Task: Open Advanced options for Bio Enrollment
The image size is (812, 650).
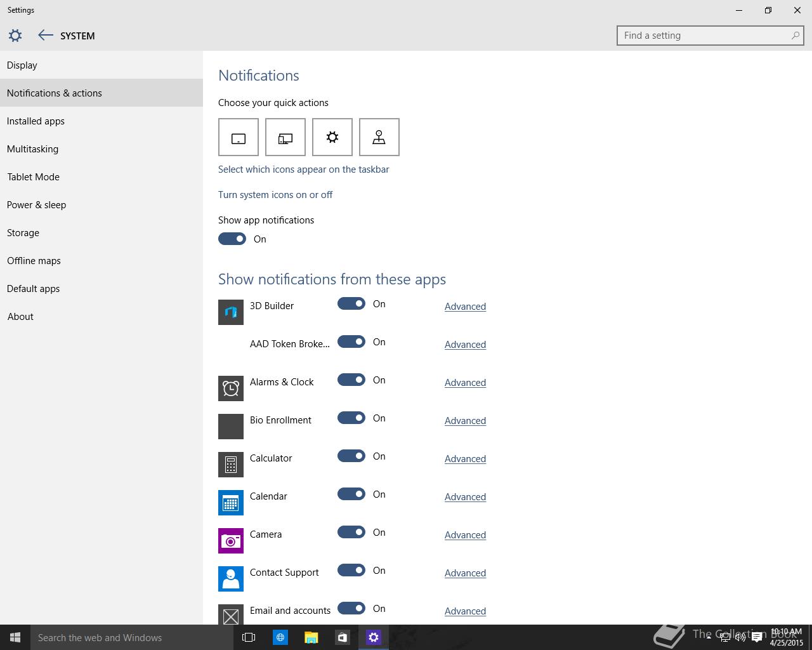Action: click(x=465, y=421)
